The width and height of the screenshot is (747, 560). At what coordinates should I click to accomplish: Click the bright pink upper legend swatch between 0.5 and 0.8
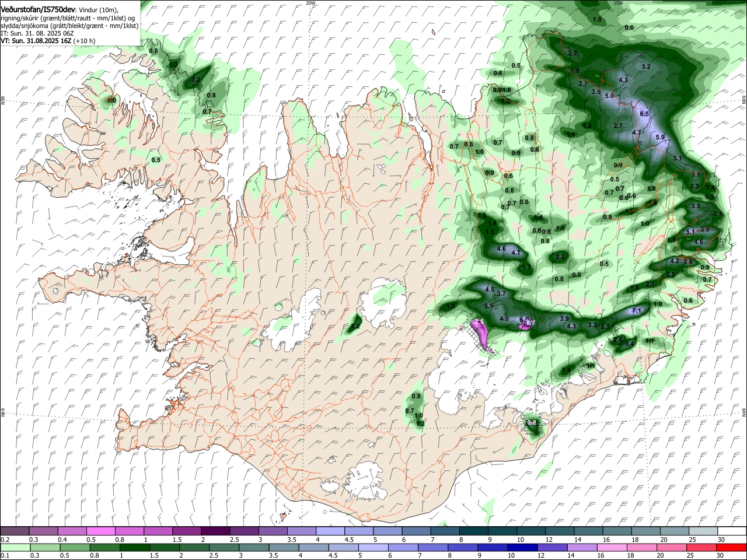coord(100,531)
